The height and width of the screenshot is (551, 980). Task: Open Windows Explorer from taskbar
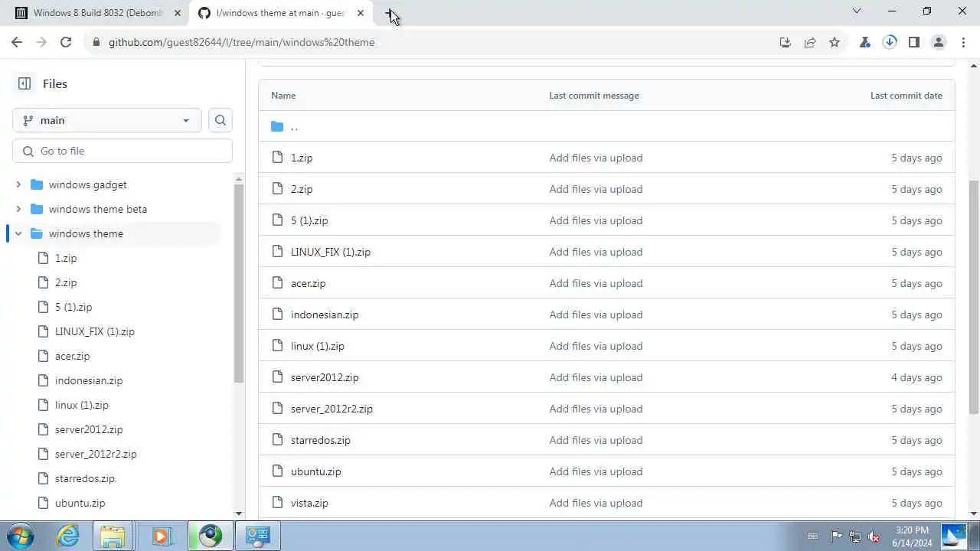pos(113,536)
